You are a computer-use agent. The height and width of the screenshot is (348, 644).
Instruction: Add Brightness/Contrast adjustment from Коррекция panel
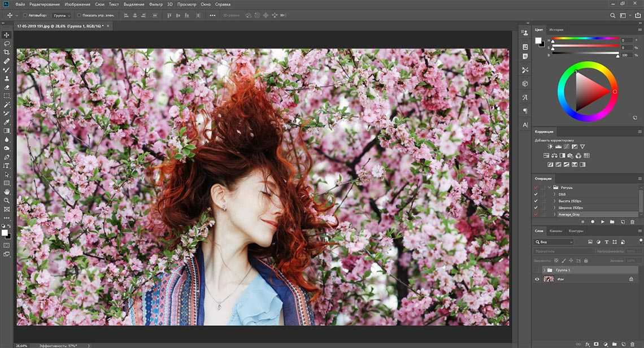[x=550, y=147]
